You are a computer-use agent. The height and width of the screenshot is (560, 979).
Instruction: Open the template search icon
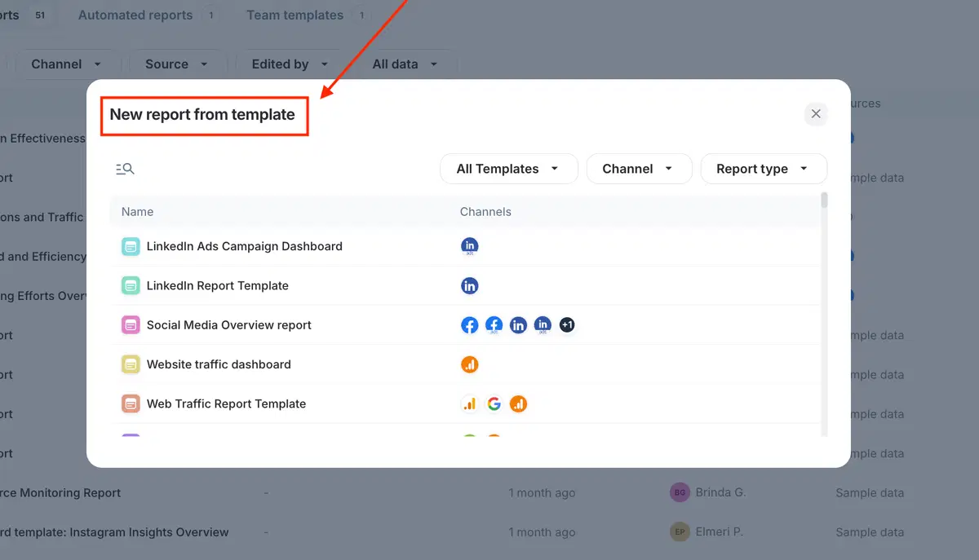coord(125,168)
